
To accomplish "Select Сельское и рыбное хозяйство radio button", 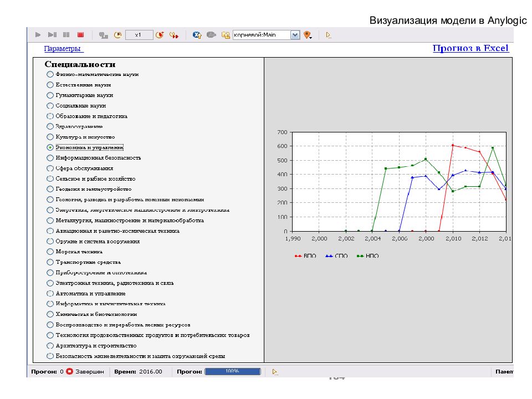I will 50,179.
